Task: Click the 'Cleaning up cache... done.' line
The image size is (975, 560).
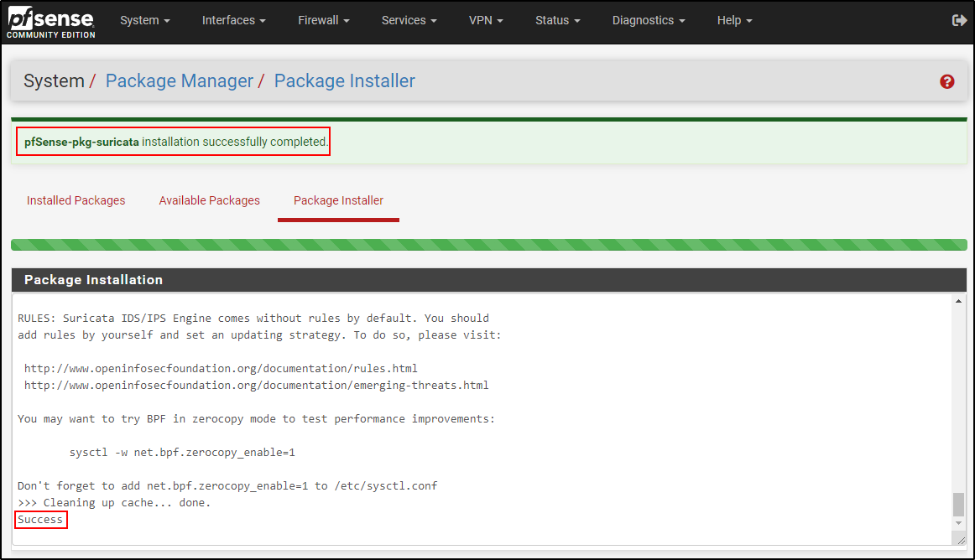Action: pyautogui.click(x=114, y=503)
